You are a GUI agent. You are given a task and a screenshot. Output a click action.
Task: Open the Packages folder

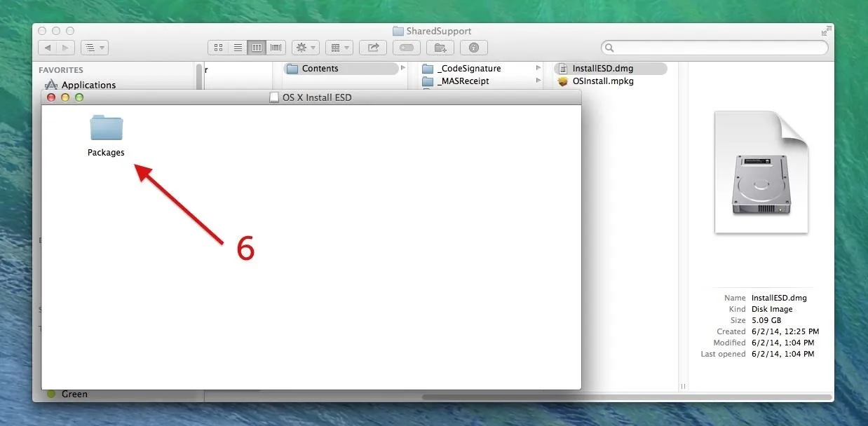[107, 130]
